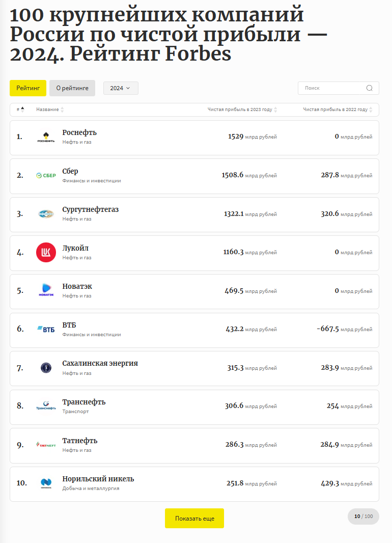Sort by rank number column
The width and height of the screenshot is (392, 543).
[20, 110]
